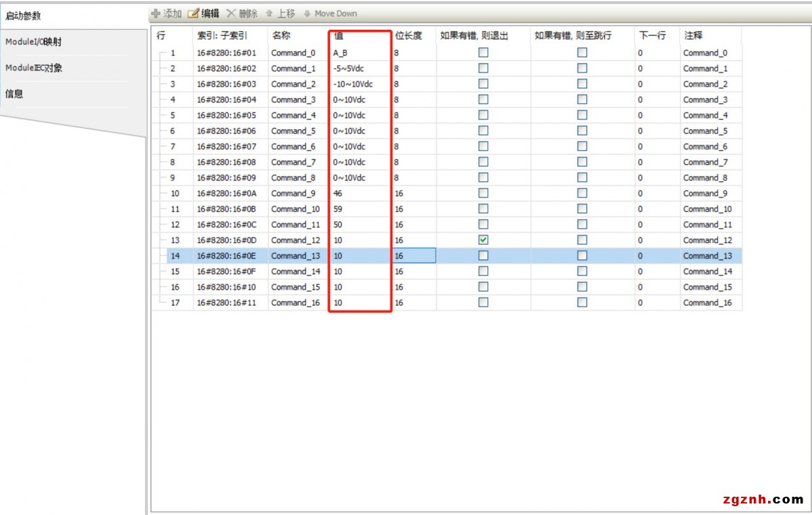Click the Edit (编辑) pencil icon
The height and width of the screenshot is (515, 812).
pos(194,14)
